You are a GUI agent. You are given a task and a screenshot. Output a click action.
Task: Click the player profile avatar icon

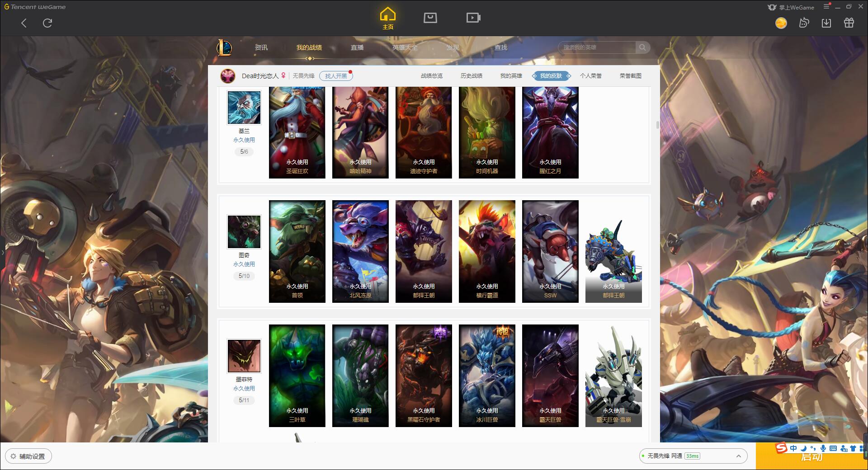[228, 76]
